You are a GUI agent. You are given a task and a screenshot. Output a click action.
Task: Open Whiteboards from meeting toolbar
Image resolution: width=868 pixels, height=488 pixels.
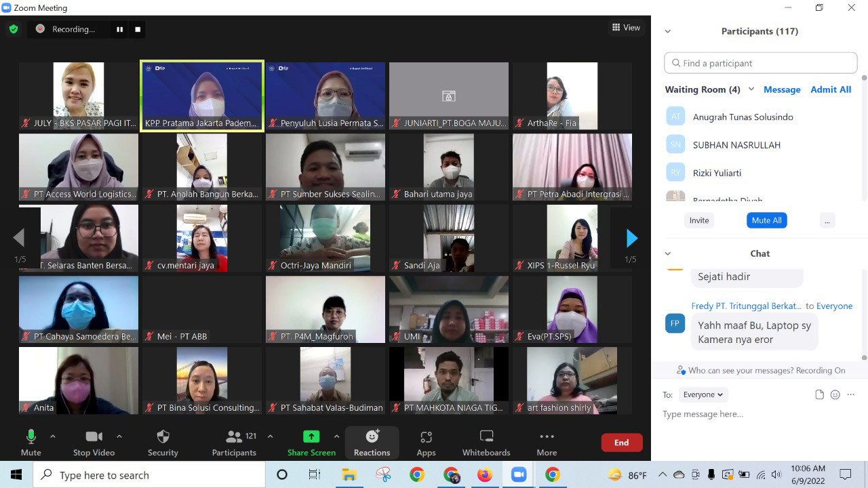[486, 437]
